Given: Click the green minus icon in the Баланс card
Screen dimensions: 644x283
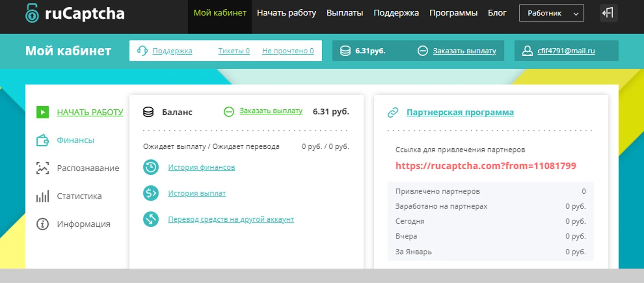Looking at the screenshot, I should tap(229, 112).
